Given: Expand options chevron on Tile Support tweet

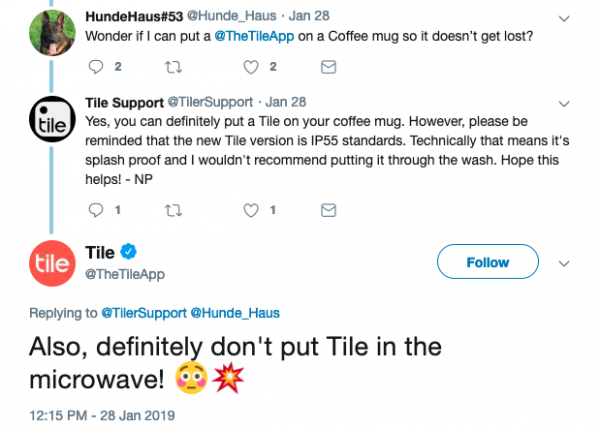Looking at the screenshot, I should click(x=565, y=102).
